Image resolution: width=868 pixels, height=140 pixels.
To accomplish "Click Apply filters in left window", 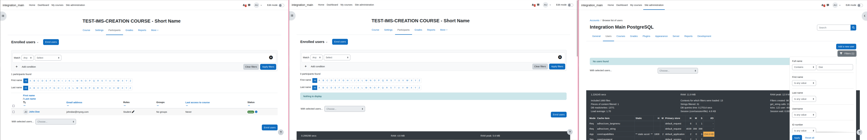I will (268, 67).
